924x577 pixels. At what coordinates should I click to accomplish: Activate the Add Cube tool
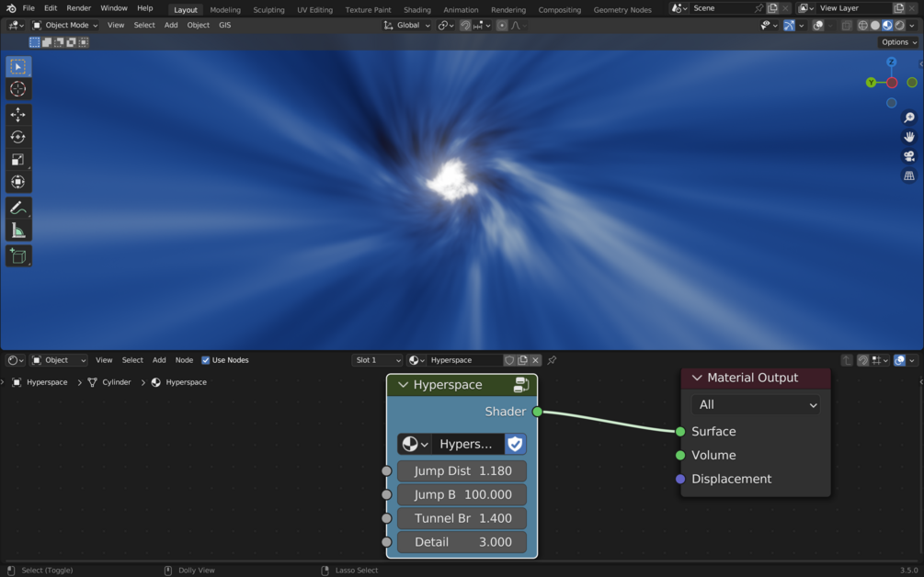point(17,256)
